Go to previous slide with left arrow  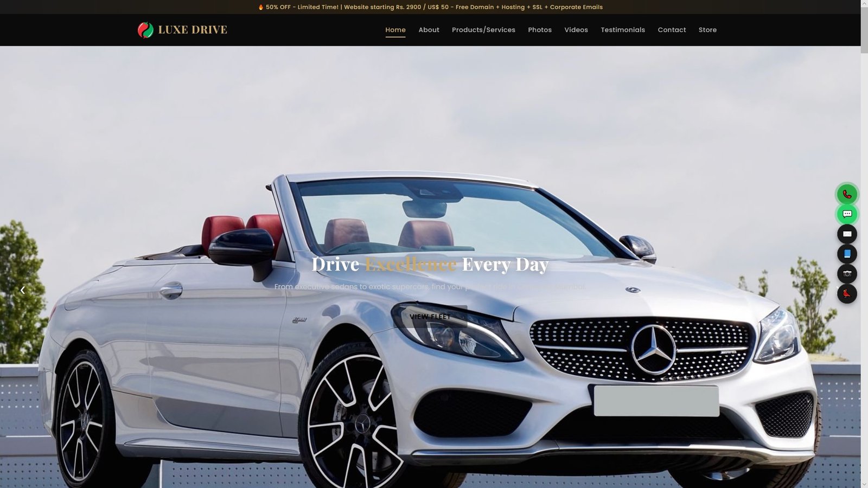22,290
